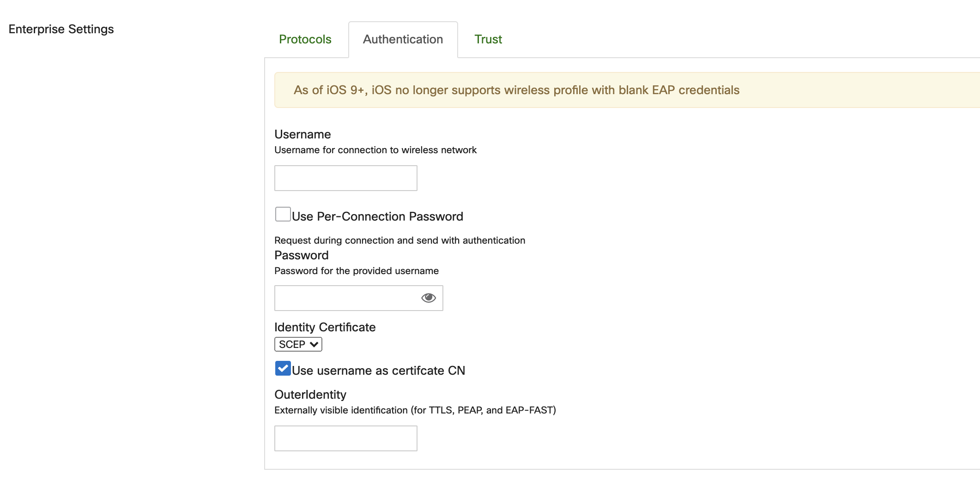Click the OuterIdentity heading label
Screen dimensions: 980x479
(310, 395)
